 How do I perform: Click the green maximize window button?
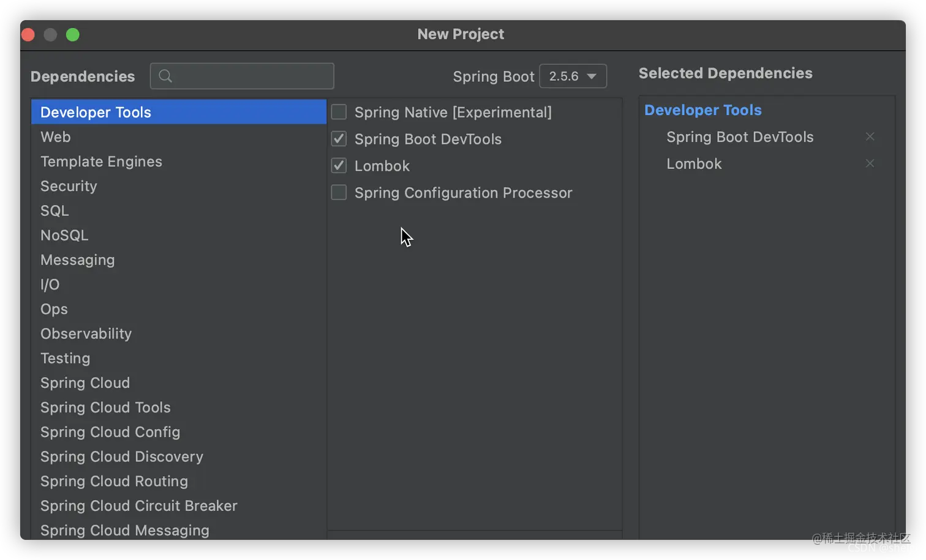click(x=72, y=35)
